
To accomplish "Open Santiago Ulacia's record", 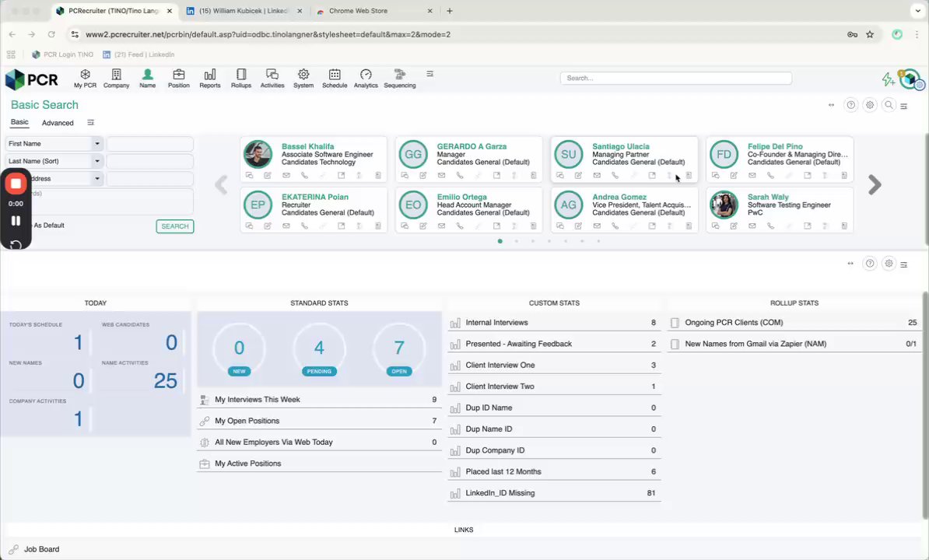I will coord(621,146).
